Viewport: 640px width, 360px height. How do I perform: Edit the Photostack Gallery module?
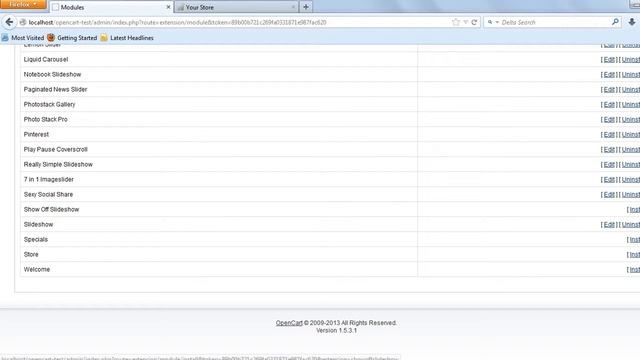coord(609,105)
